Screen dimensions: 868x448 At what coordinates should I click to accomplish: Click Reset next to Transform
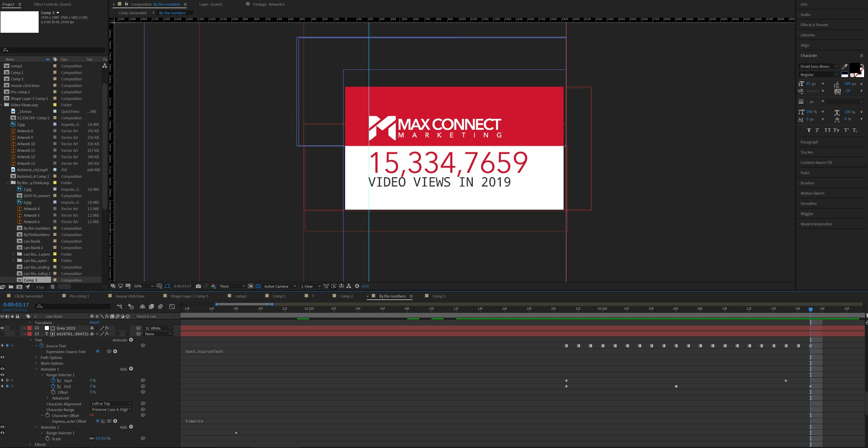point(94,322)
